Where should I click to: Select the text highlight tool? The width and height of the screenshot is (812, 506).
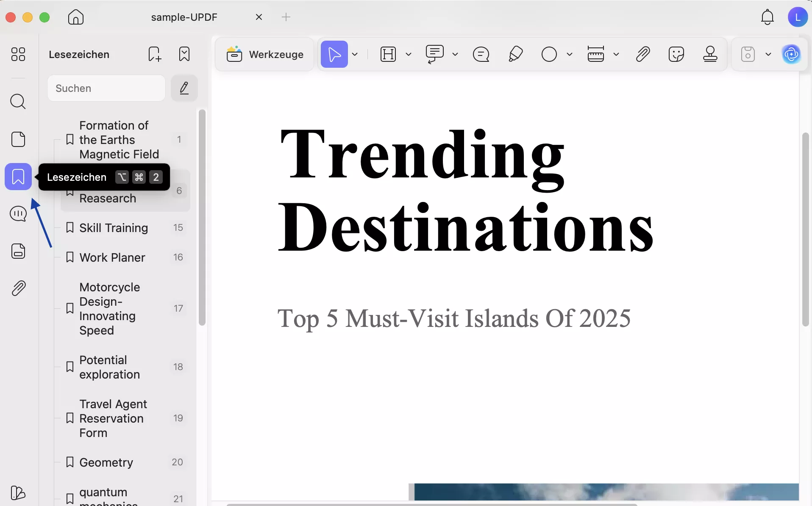point(388,54)
